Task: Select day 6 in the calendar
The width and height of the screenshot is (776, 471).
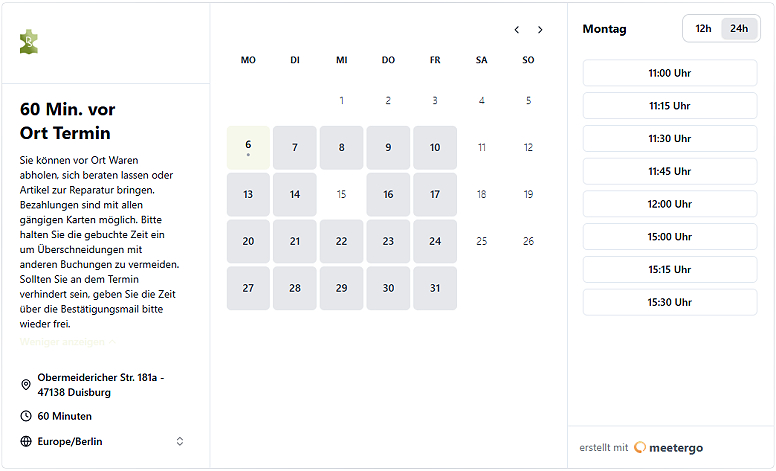Action: pos(248,147)
